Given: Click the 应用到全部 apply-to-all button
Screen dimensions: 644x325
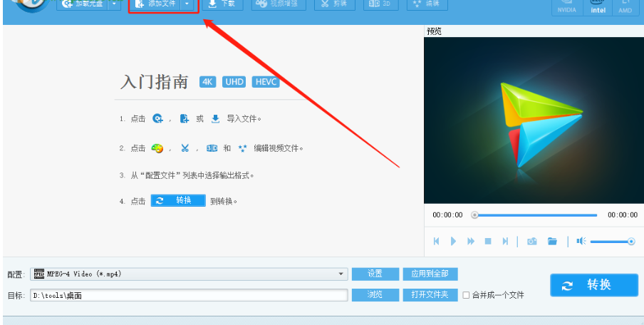Looking at the screenshot, I should tap(430, 274).
